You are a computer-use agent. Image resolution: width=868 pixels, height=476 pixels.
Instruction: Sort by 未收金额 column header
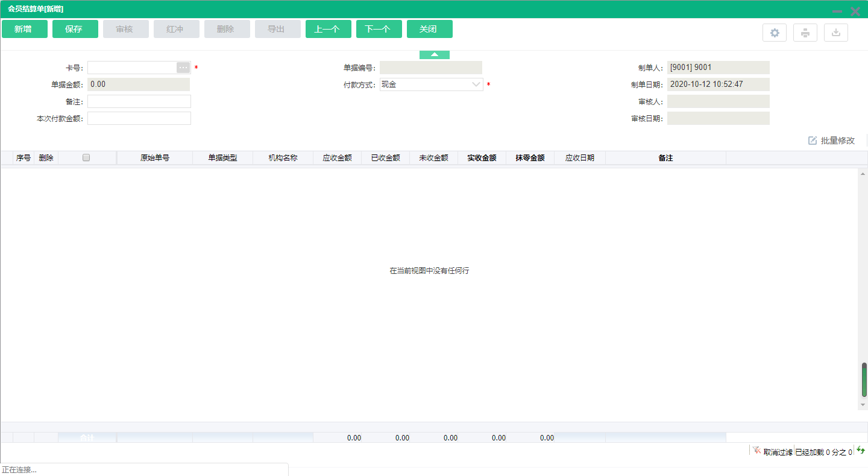(x=434, y=158)
